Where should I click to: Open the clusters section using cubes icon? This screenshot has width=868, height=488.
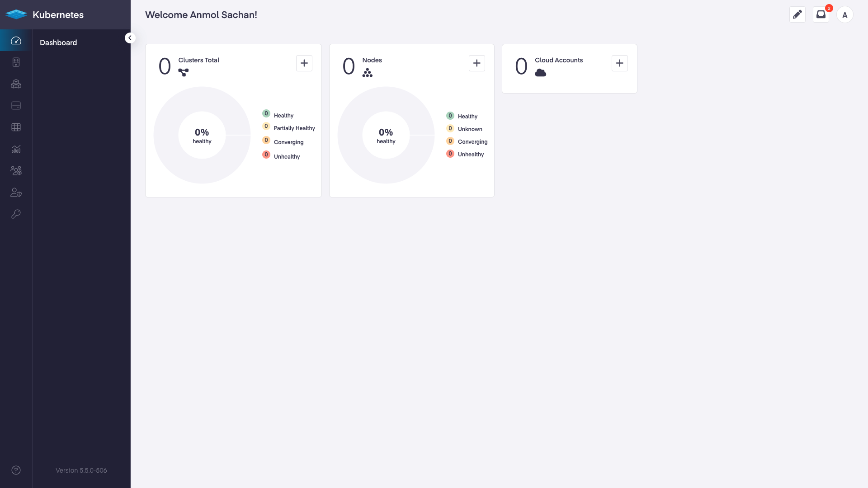tap(16, 84)
